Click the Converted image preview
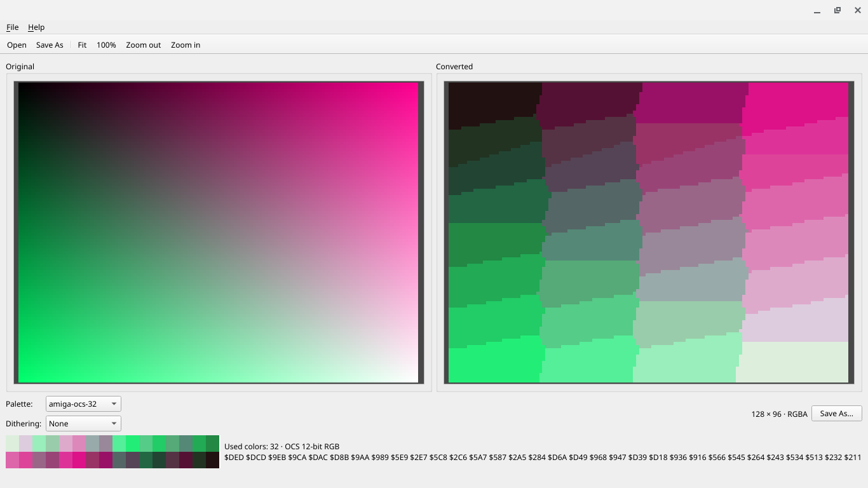The width and height of the screenshot is (868, 488). [648, 233]
